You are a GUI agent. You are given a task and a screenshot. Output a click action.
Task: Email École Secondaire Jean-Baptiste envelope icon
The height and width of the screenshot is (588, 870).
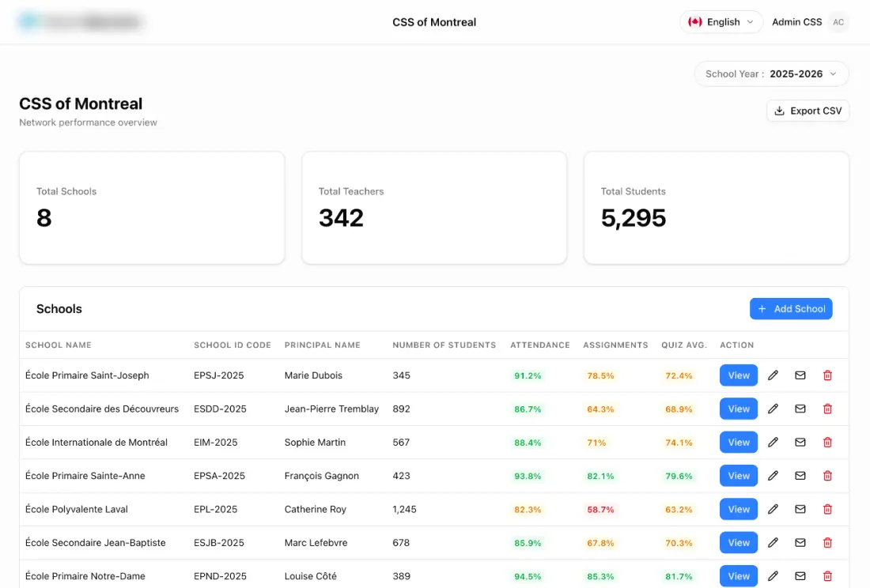800,542
